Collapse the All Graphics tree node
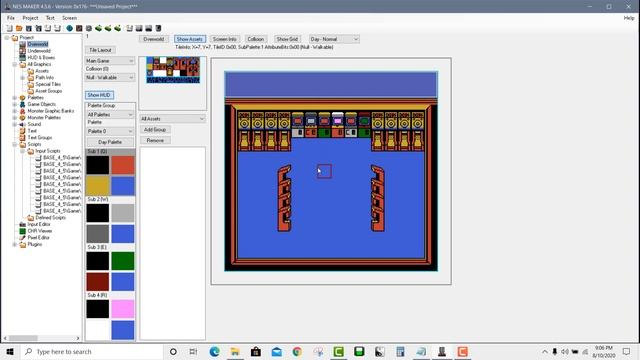The height and width of the screenshot is (360, 640). tap(15, 64)
